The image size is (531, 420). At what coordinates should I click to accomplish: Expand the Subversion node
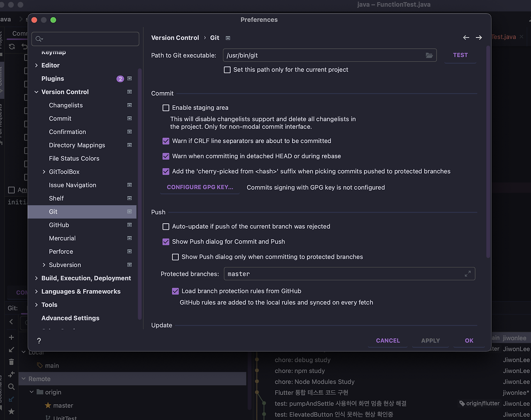click(44, 265)
